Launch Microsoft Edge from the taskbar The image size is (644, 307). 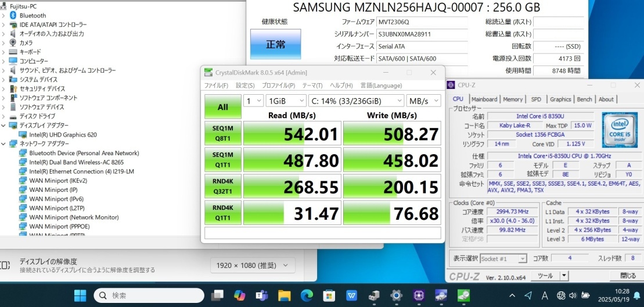pos(307,295)
